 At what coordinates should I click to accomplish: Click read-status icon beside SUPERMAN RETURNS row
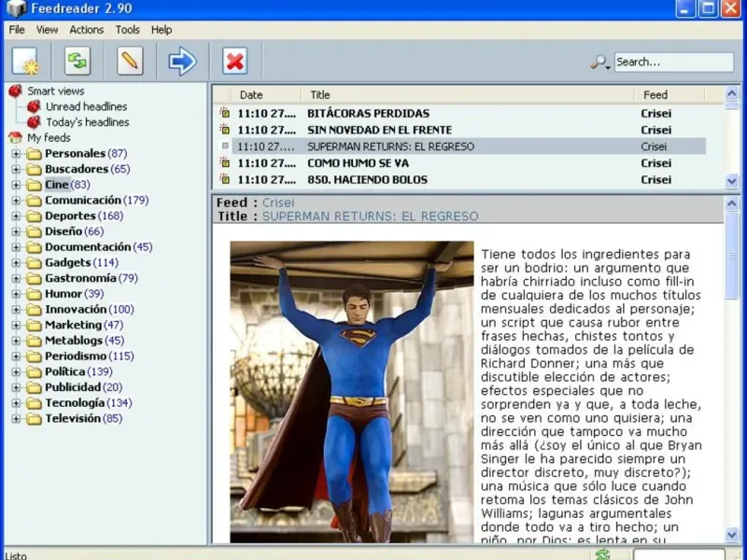pyautogui.click(x=225, y=147)
